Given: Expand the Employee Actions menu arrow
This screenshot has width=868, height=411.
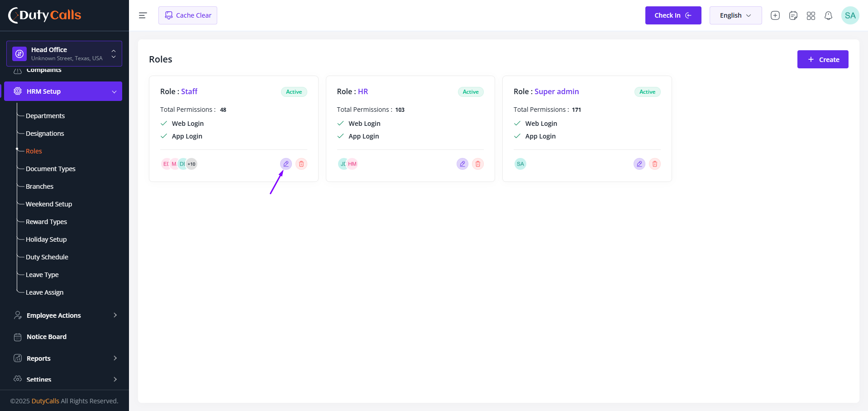Looking at the screenshot, I should click(x=115, y=315).
